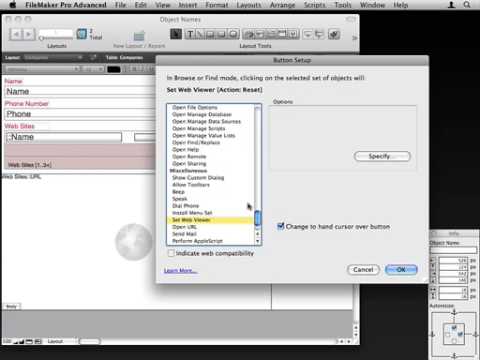The width and height of the screenshot is (480, 360).
Task: Toggle Change to hand cursor over button
Action: click(x=281, y=226)
